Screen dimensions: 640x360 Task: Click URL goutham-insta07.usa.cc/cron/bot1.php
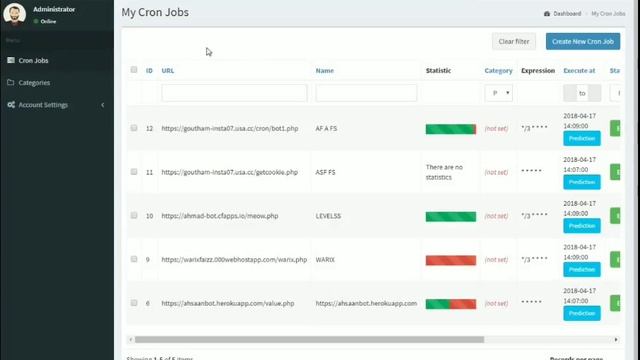230,128
